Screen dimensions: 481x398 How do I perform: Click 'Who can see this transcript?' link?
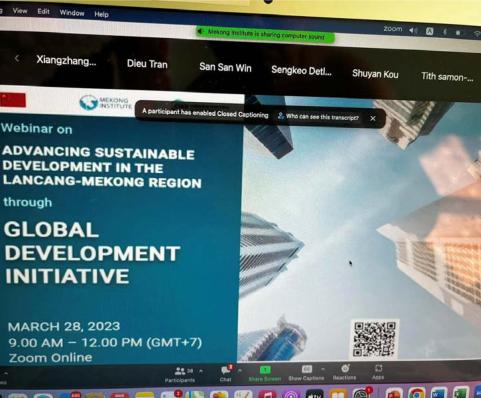318,117
